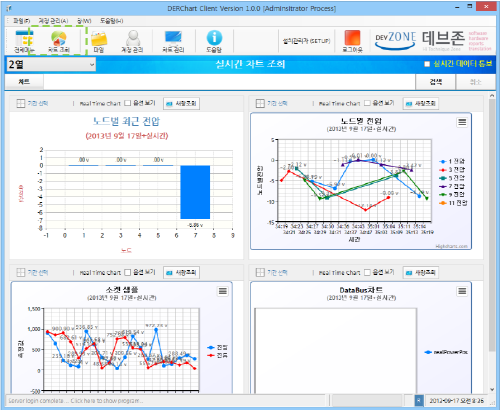Expand the column count dropdown showing 2열
The width and height of the screenshot is (500, 410).
tap(51, 64)
